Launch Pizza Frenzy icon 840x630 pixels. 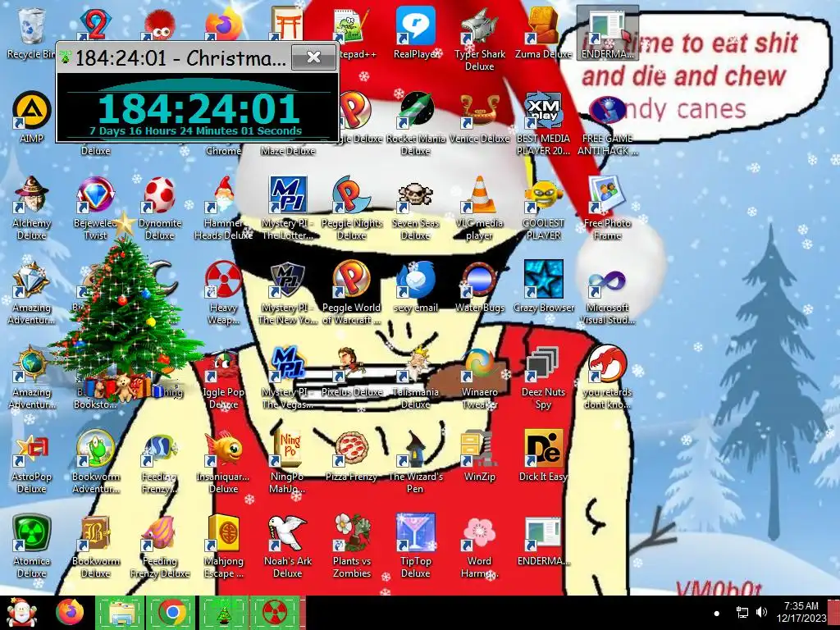351,456
